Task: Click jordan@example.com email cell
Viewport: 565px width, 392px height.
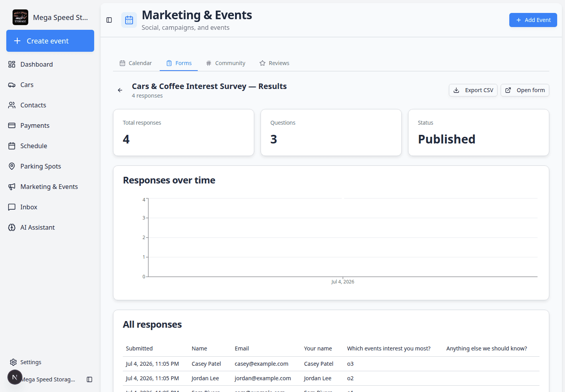Action: coord(263,378)
